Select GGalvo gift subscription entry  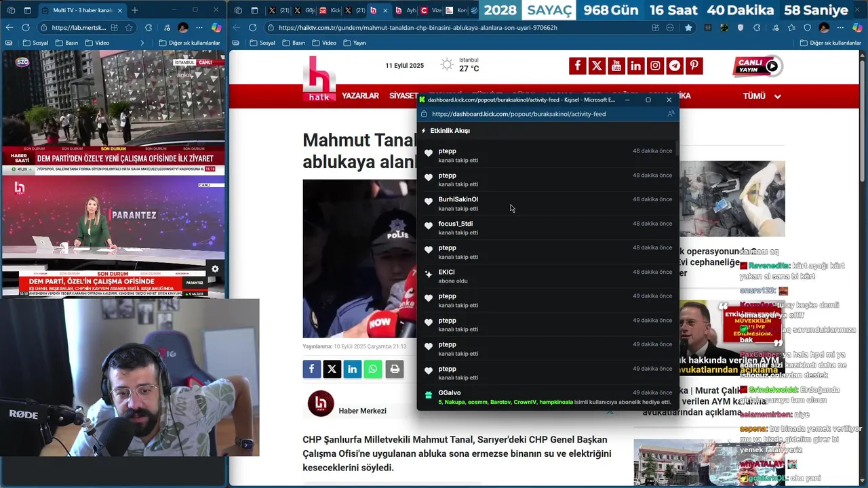coord(548,397)
